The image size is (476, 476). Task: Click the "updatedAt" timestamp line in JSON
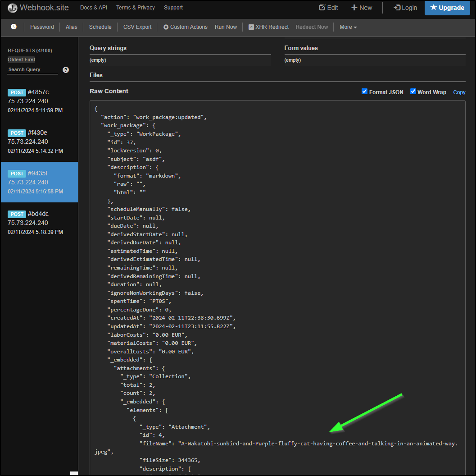[x=171, y=326]
